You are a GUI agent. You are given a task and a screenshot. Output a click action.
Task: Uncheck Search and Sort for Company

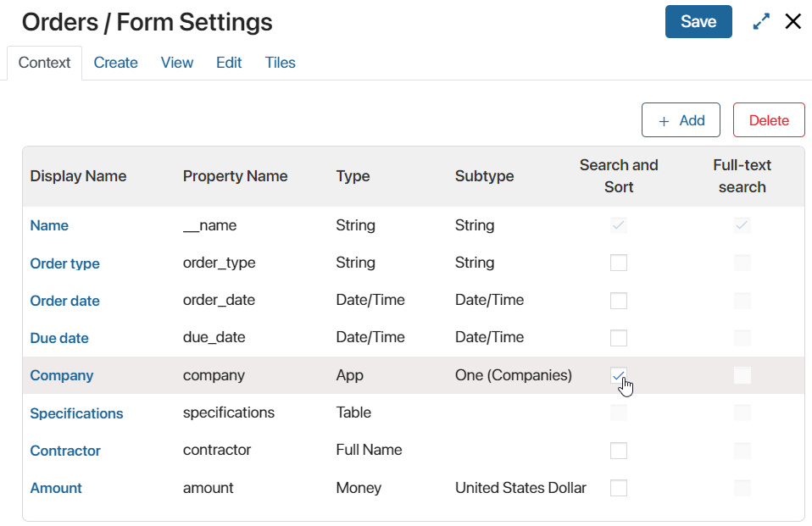[618, 375]
